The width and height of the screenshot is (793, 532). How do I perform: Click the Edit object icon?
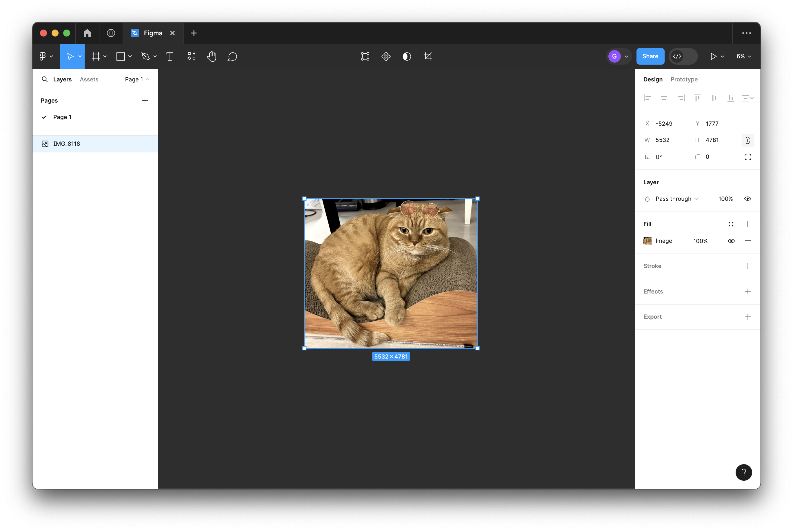tap(365, 56)
